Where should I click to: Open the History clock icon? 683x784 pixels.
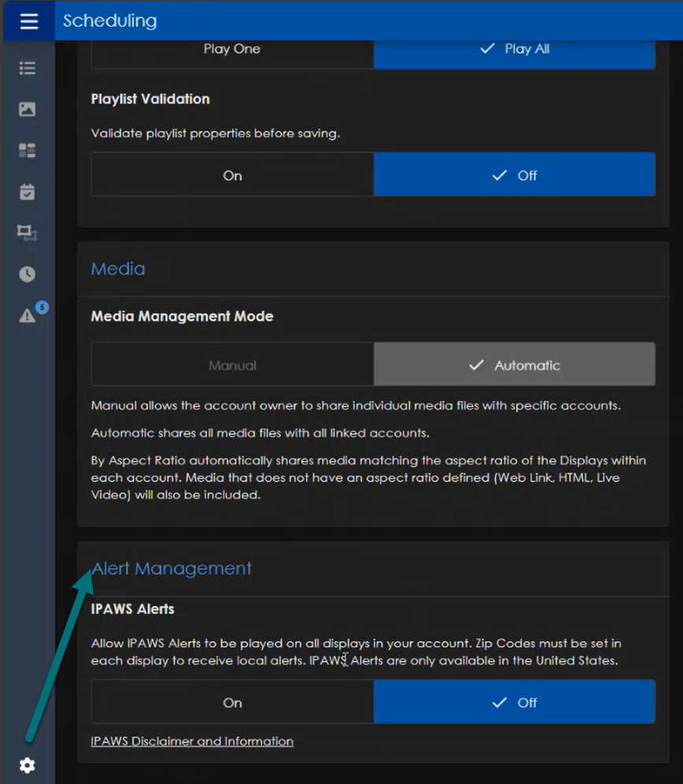(x=27, y=274)
